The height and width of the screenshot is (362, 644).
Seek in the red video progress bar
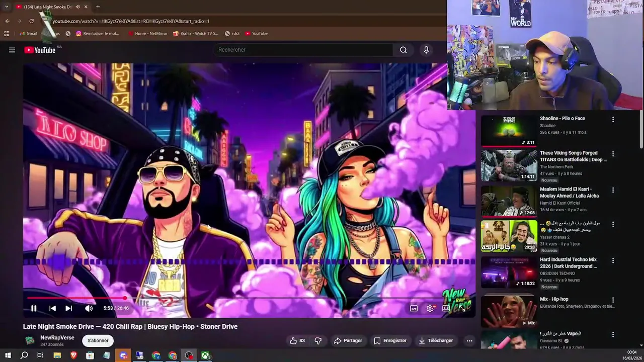249,298
